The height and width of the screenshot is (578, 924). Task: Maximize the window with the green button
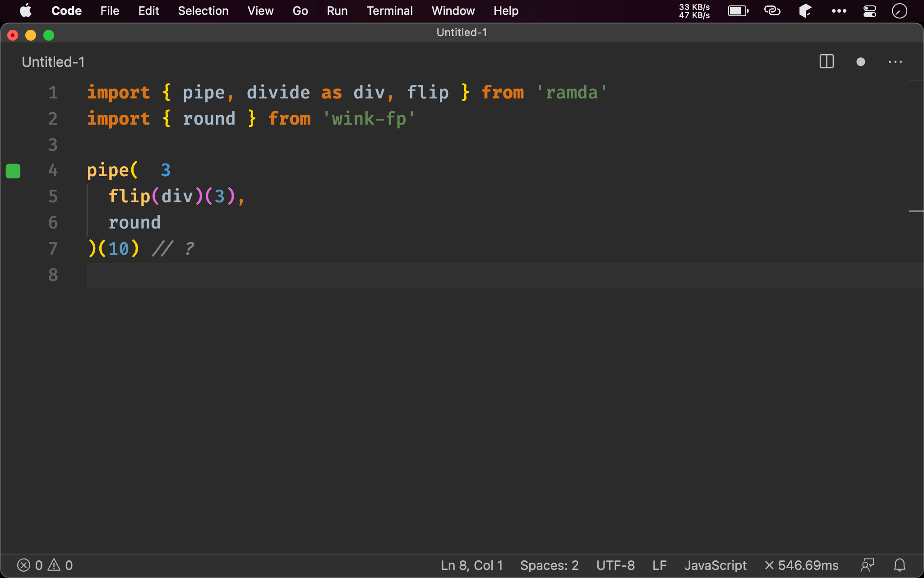[x=49, y=35]
